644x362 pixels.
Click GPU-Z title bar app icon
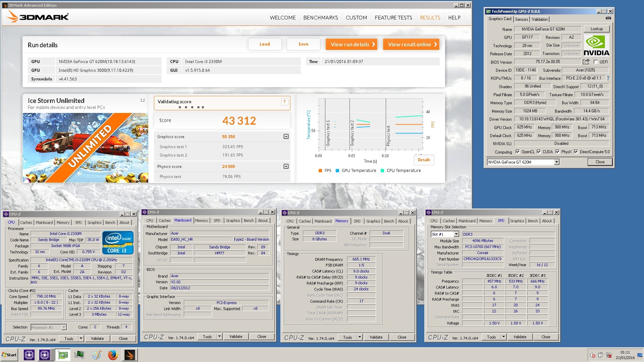(488, 11)
